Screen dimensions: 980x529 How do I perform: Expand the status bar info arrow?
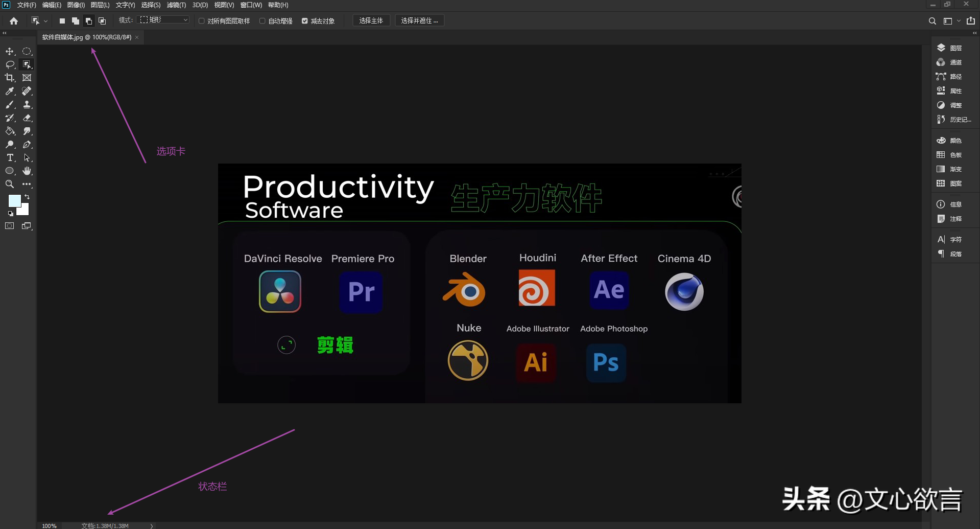(x=152, y=525)
